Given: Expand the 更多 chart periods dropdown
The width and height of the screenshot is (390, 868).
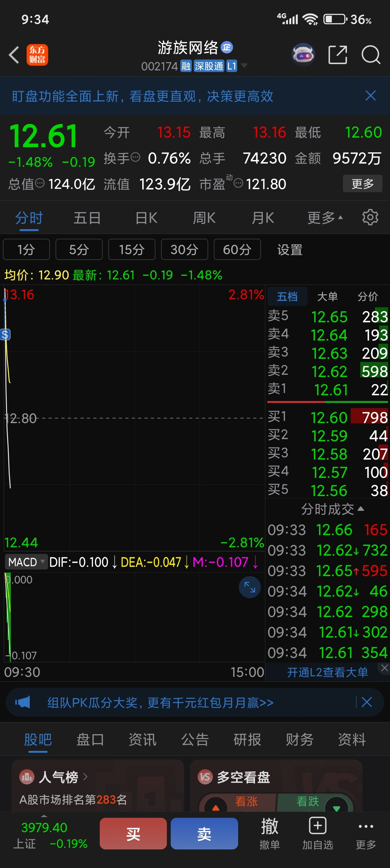Looking at the screenshot, I should coord(325,218).
